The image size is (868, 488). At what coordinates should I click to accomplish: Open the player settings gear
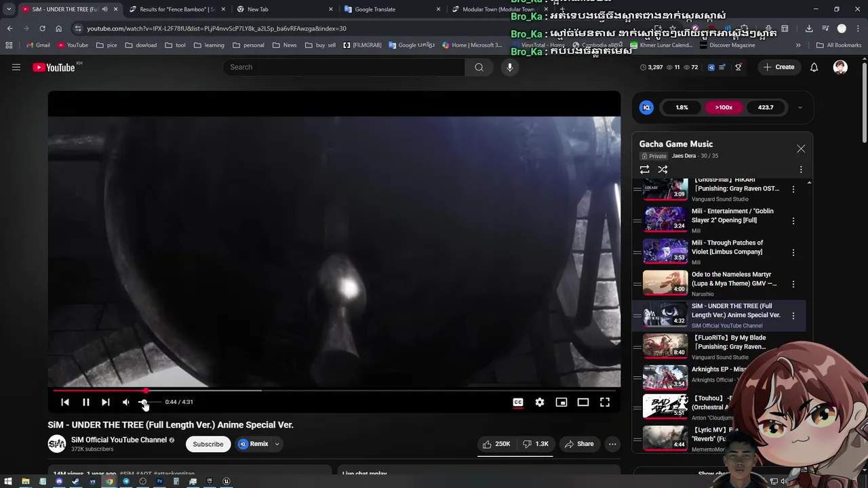pyautogui.click(x=540, y=402)
